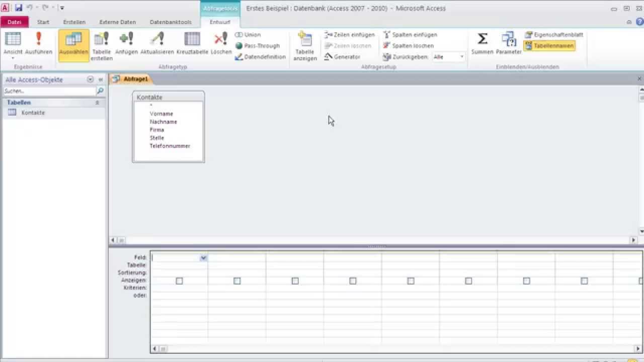Click Spalten einfügen

[x=410, y=35]
